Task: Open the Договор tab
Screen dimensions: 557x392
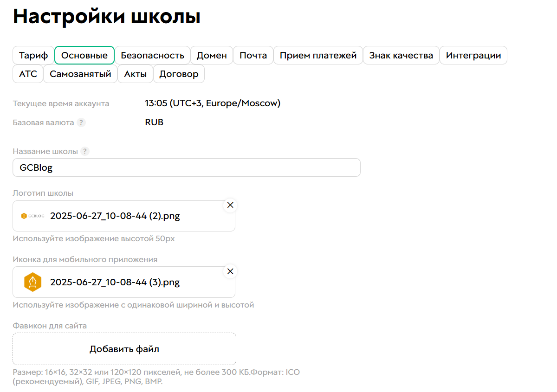Action: pyautogui.click(x=179, y=74)
